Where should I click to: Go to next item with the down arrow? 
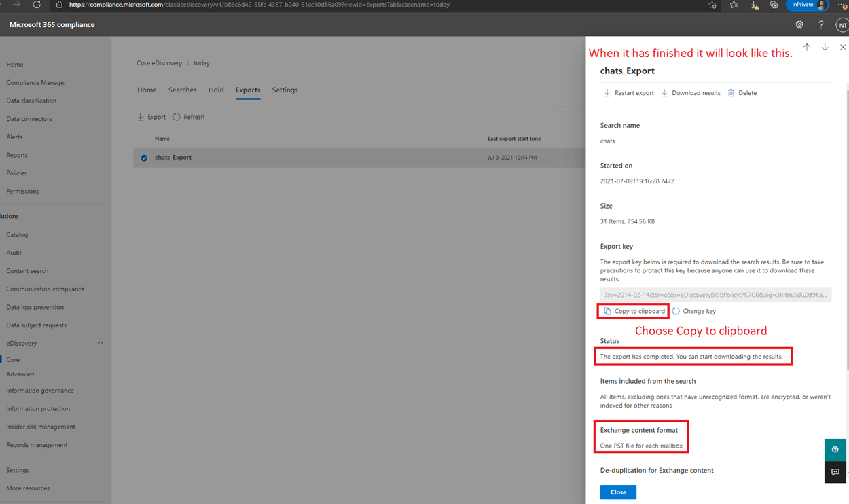click(x=825, y=48)
